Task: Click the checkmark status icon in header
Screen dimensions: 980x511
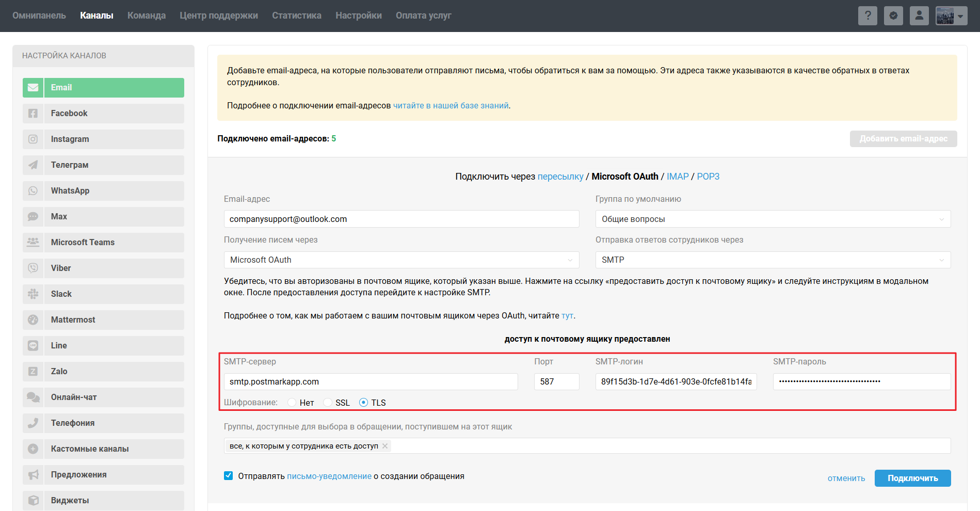Action: pos(893,15)
